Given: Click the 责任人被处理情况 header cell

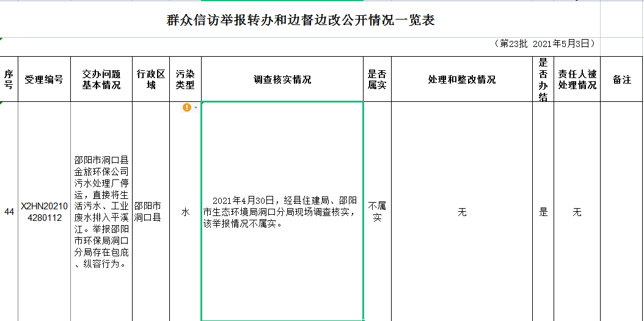Looking at the screenshot, I should (x=577, y=79).
